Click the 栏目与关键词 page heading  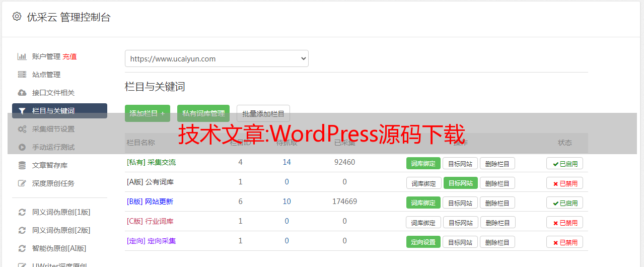155,87
